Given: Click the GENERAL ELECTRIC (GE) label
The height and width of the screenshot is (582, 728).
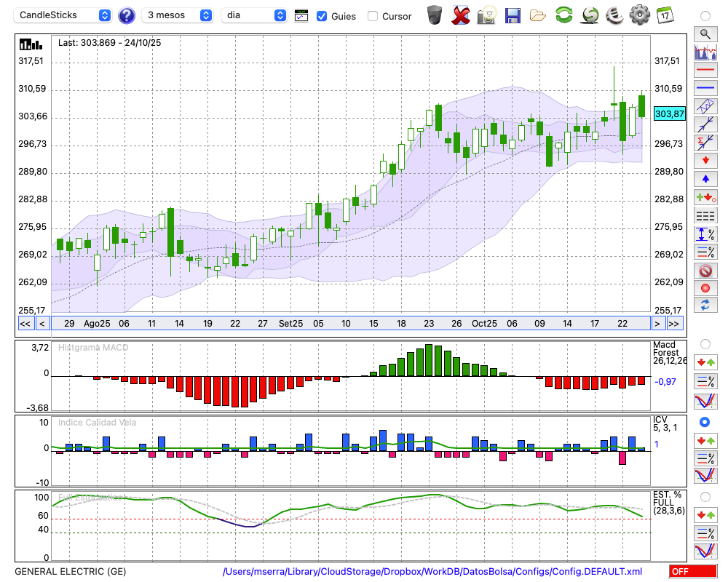Looking at the screenshot, I should [70, 571].
